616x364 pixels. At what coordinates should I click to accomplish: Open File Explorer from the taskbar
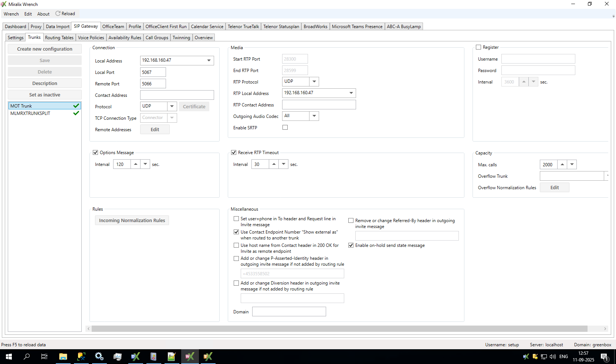[x=63, y=357]
